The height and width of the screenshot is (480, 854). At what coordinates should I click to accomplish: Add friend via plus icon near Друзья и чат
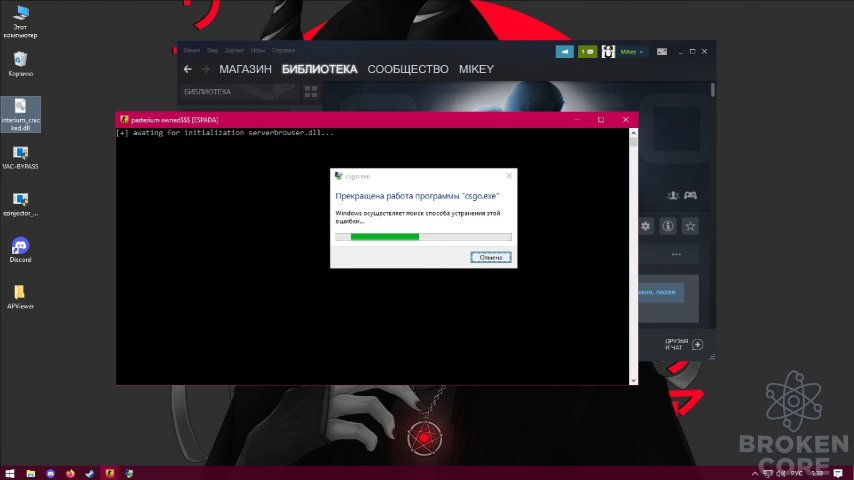coord(698,344)
